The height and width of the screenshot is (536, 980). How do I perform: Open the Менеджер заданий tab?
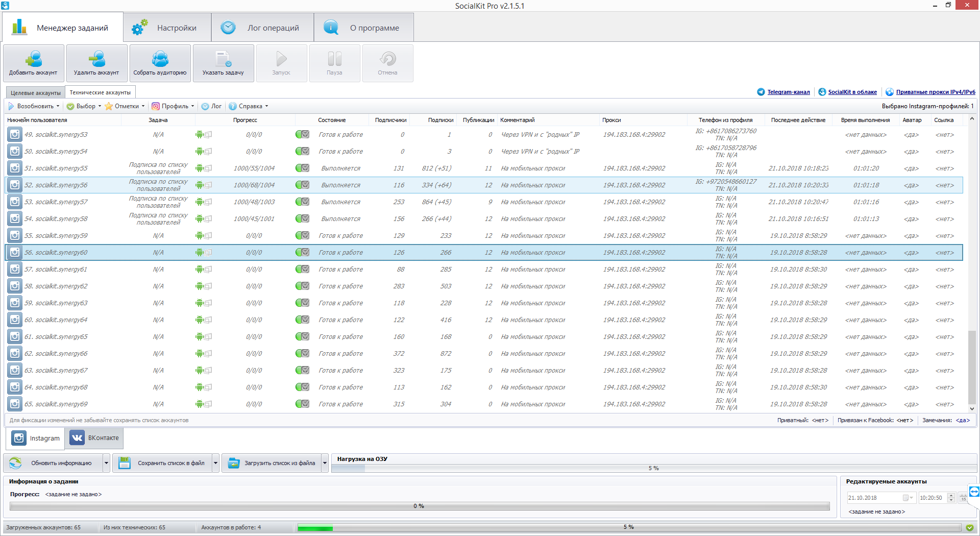tap(63, 28)
